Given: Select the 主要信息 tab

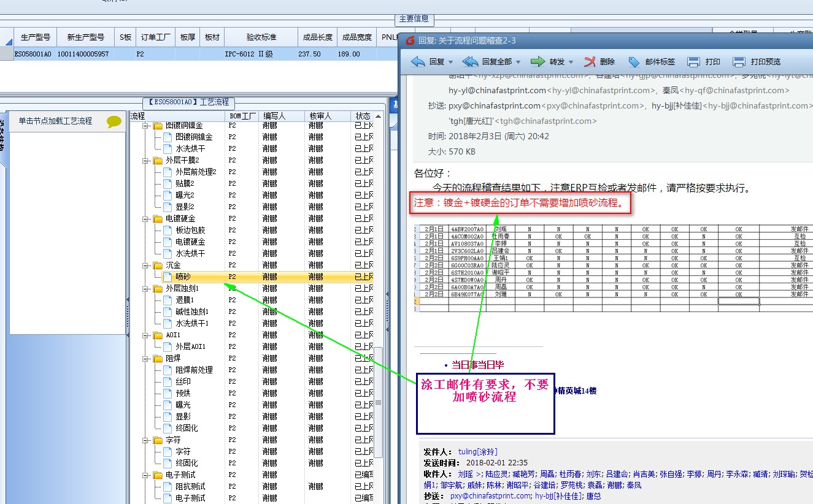Looking at the screenshot, I should pos(414,19).
